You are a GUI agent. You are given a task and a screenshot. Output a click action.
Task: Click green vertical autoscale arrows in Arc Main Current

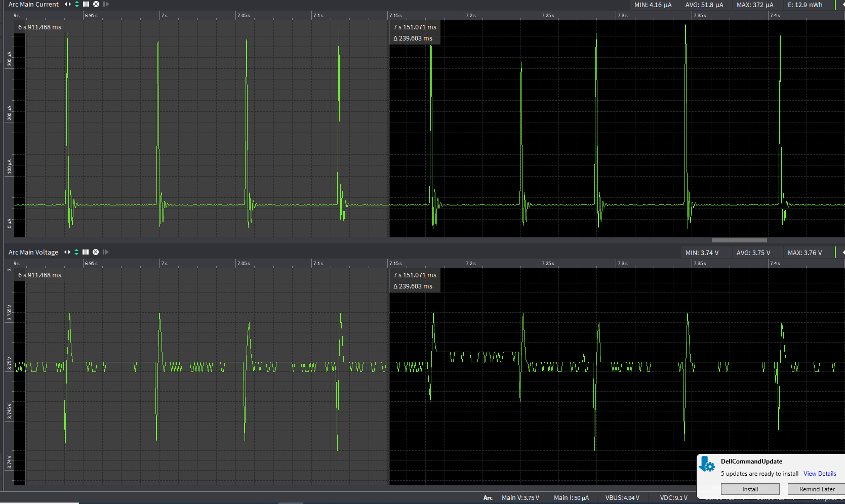click(77, 4)
